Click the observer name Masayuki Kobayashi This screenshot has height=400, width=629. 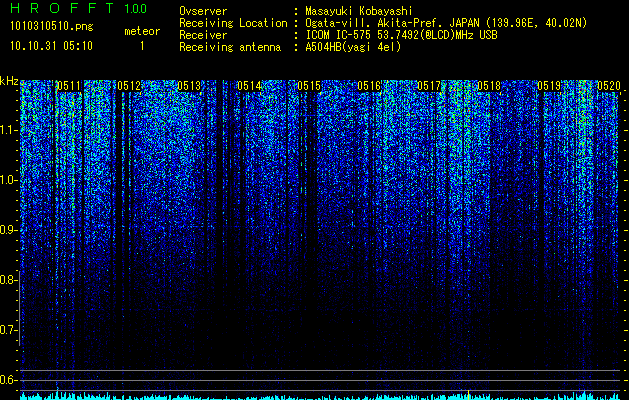359,11
